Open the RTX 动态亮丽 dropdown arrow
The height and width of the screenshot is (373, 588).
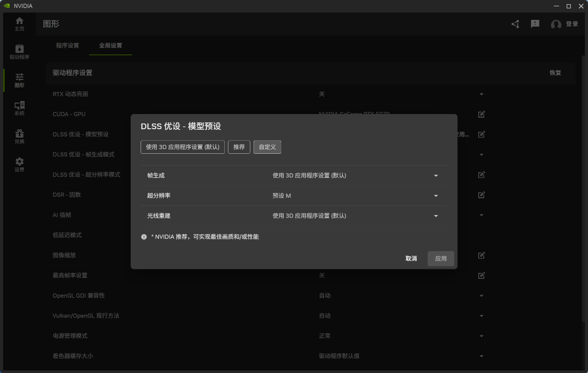pos(481,94)
